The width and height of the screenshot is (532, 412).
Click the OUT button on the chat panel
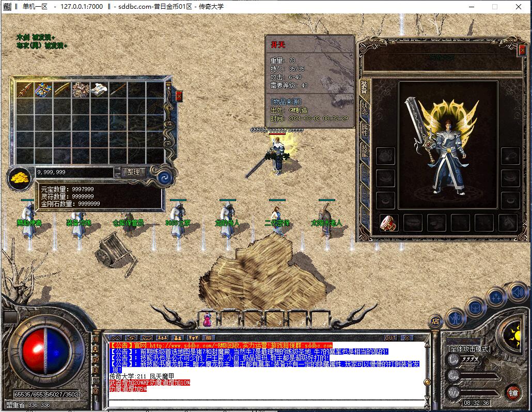point(390,338)
